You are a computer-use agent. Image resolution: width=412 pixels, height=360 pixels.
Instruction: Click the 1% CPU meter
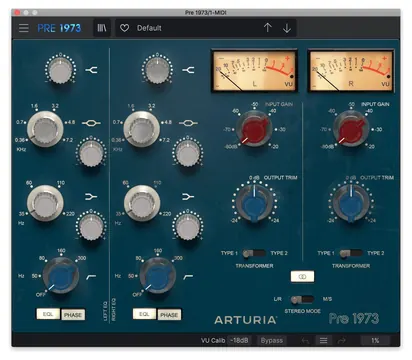tap(375, 340)
